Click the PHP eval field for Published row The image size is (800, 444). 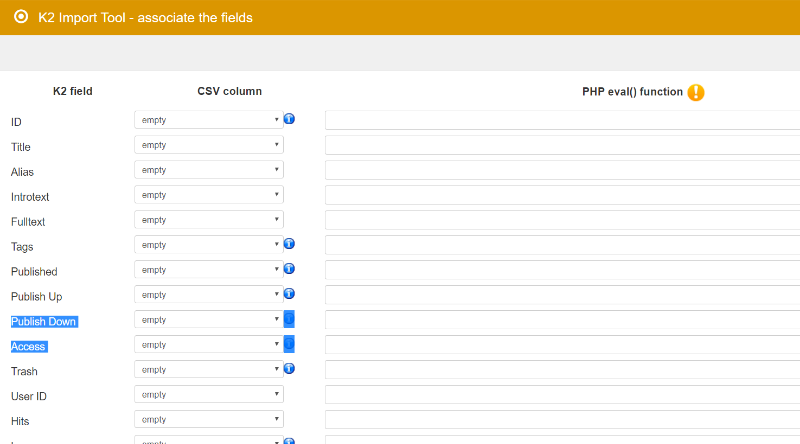point(562,270)
